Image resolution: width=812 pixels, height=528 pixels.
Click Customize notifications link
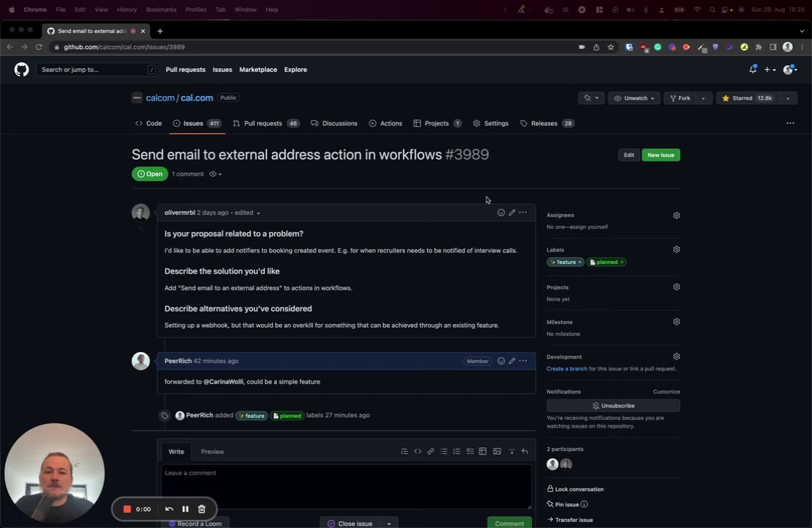(666, 392)
